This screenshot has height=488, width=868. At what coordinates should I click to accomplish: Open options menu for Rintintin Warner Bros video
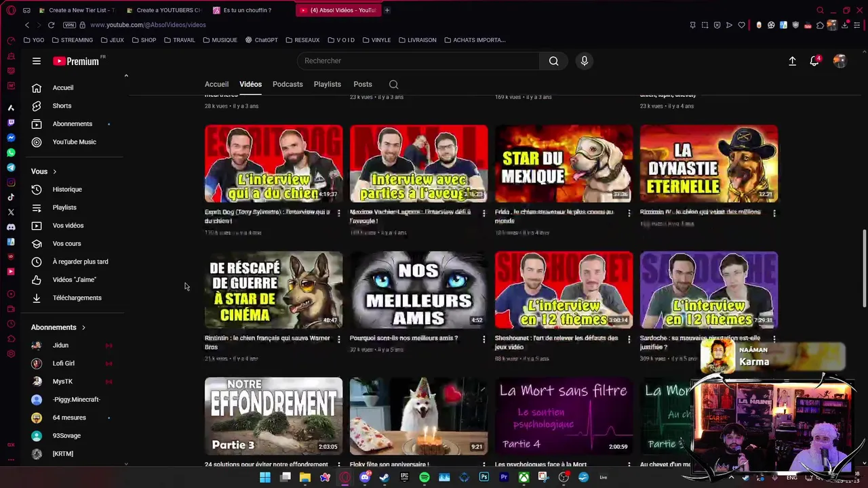tap(339, 339)
